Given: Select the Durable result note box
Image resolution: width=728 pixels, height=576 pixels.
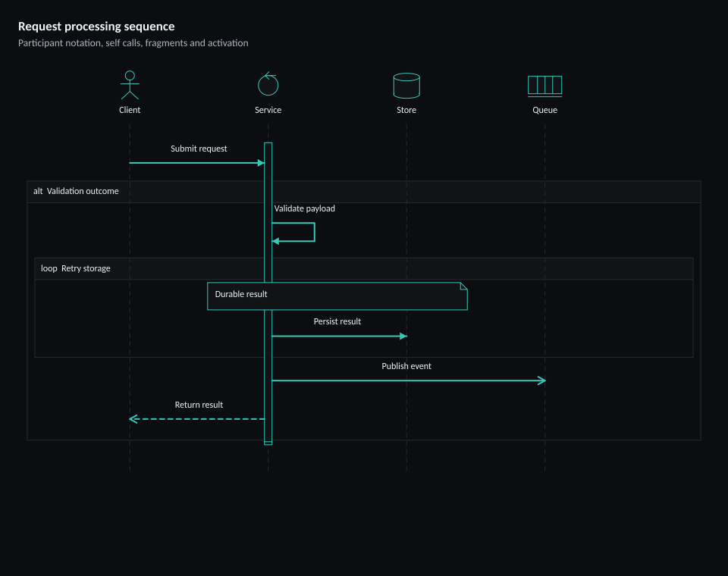Looking at the screenshot, I should [x=337, y=296].
